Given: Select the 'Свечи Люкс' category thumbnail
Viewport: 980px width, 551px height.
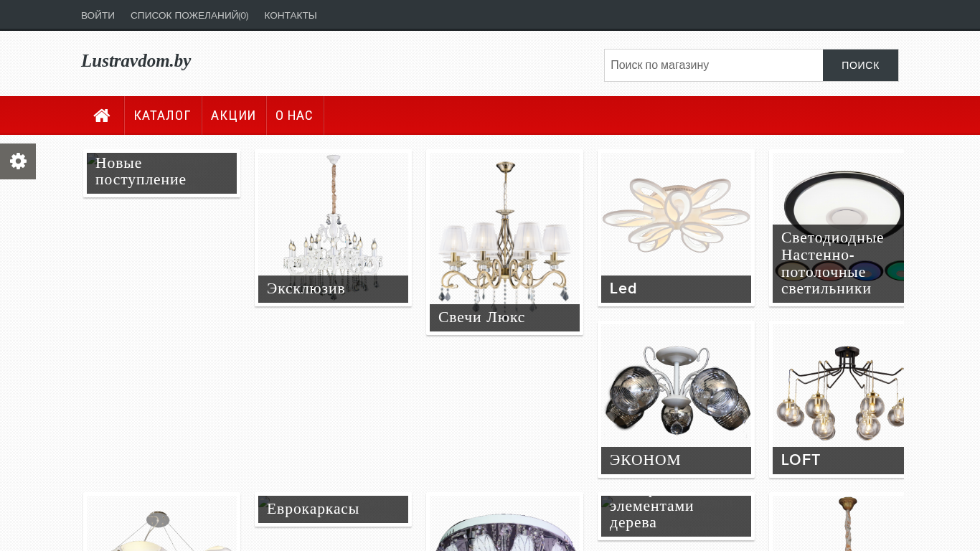Looking at the screenshot, I should tap(504, 242).
